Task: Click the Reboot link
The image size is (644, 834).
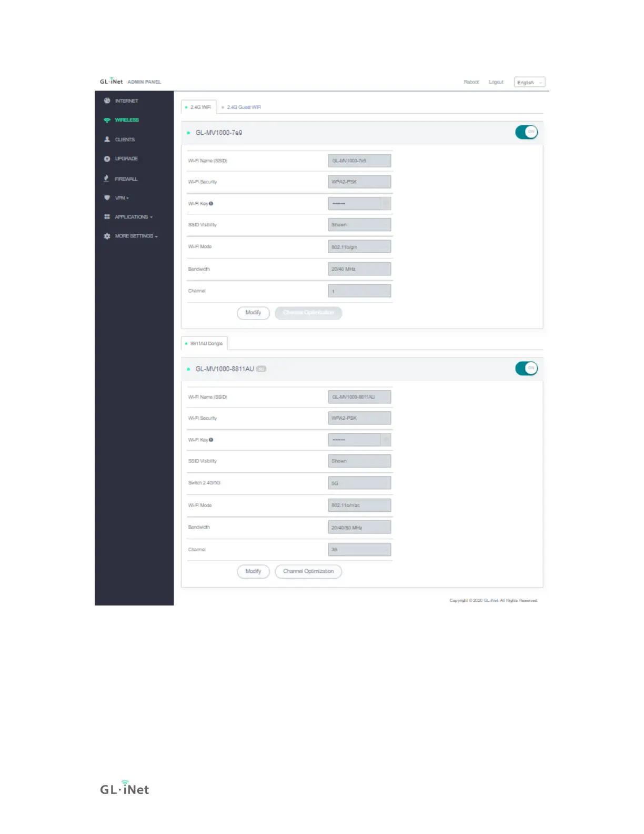Action: (471, 82)
